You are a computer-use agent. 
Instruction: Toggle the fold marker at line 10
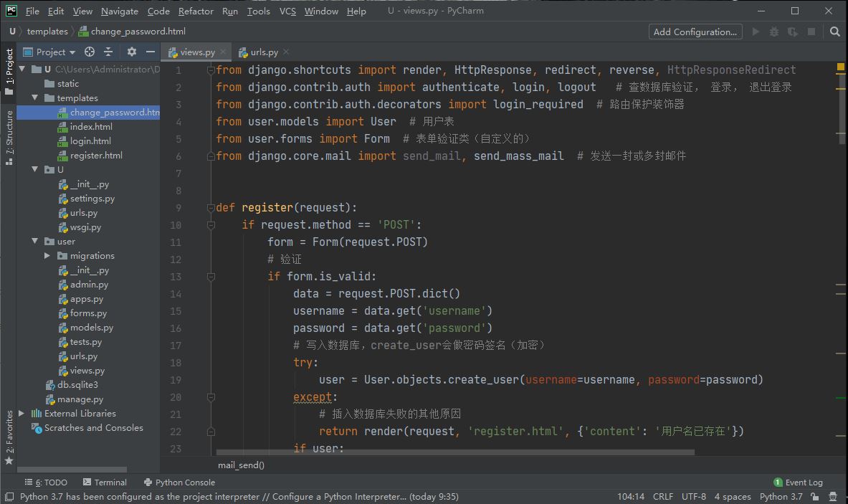coord(211,225)
